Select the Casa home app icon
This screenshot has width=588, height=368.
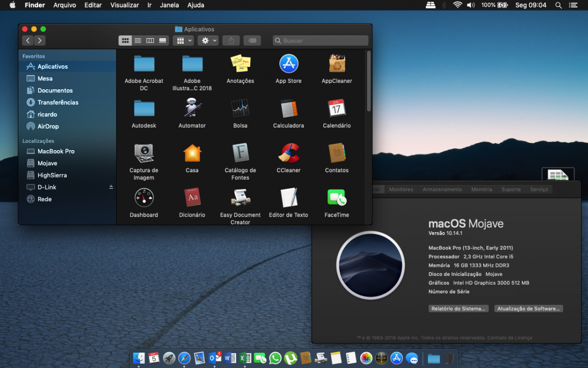(192, 153)
